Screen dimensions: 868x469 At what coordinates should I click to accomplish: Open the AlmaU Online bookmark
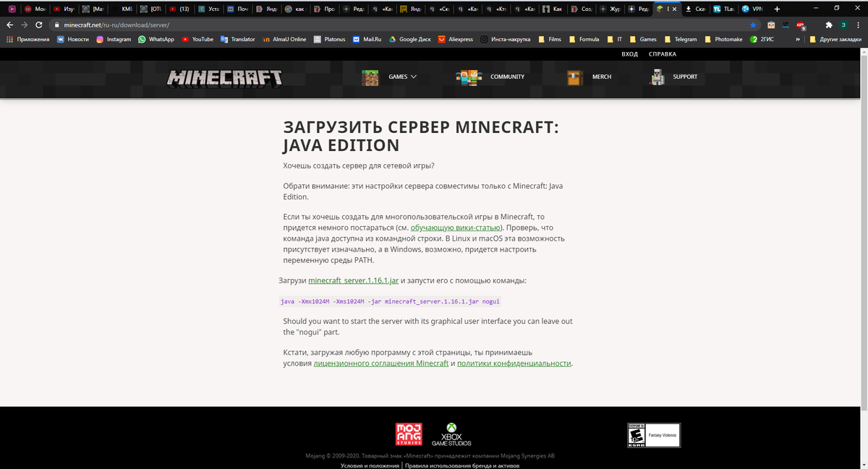tap(284, 39)
